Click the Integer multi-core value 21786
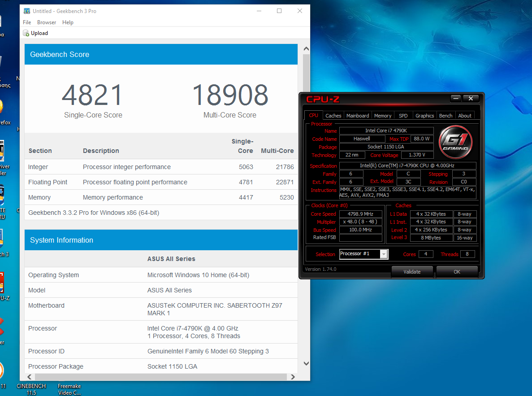 coord(285,167)
